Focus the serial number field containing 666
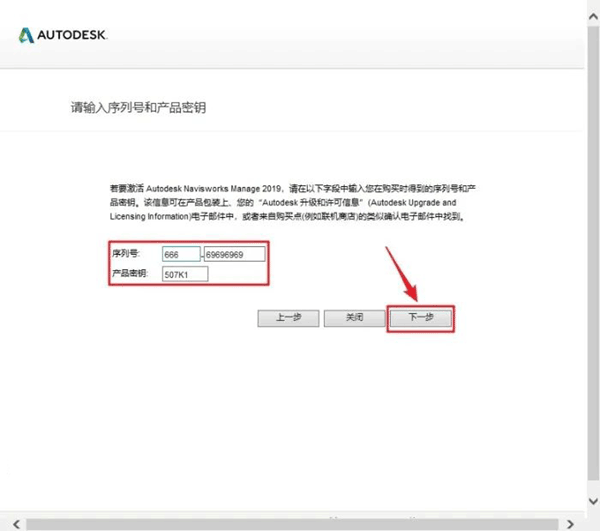600x531 pixels. tap(181, 254)
